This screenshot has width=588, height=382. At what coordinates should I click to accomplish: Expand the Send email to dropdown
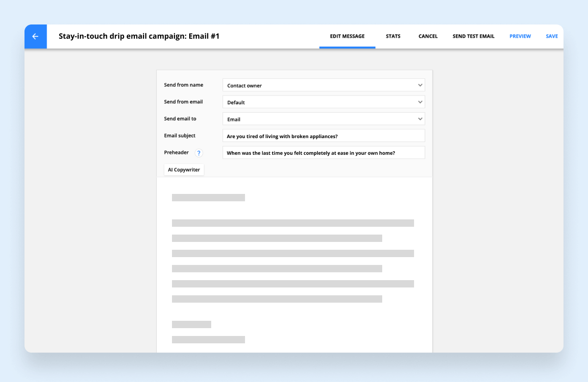coord(323,119)
